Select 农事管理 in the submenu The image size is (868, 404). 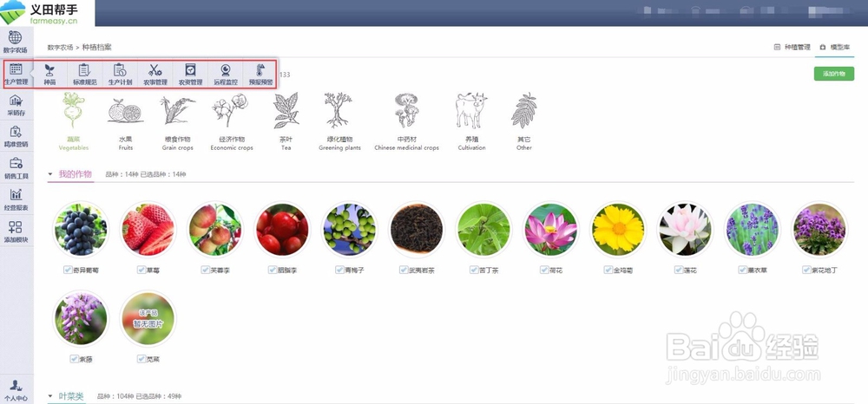(x=155, y=74)
